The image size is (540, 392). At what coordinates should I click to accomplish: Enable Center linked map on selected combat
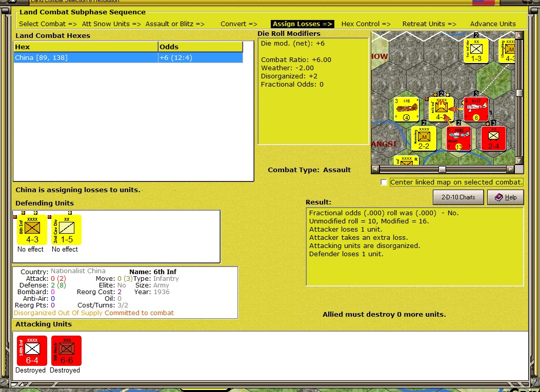point(384,182)
